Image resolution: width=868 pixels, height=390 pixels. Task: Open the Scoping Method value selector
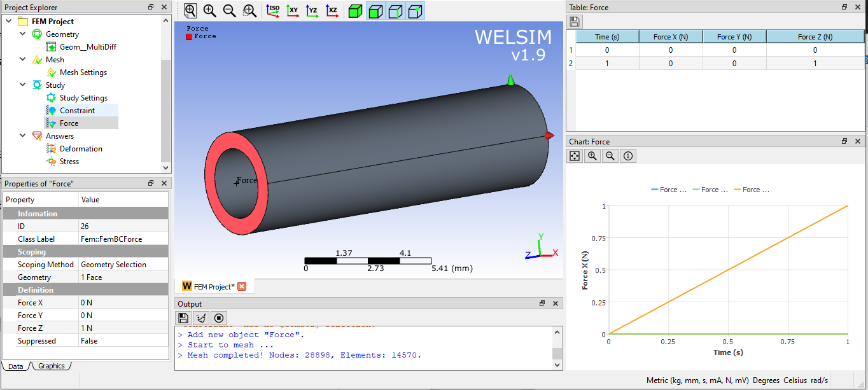(x=123, y=265)
